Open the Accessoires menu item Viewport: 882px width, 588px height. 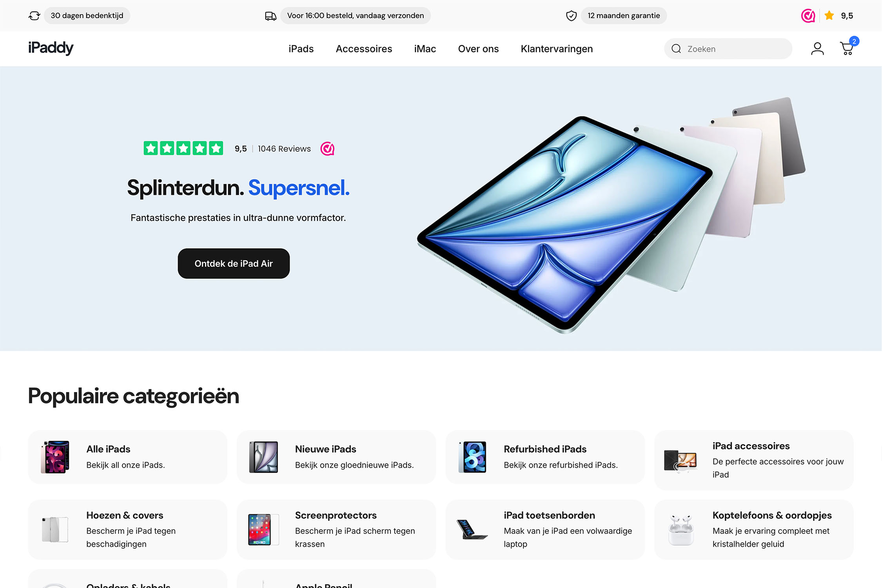coord(364,49)
